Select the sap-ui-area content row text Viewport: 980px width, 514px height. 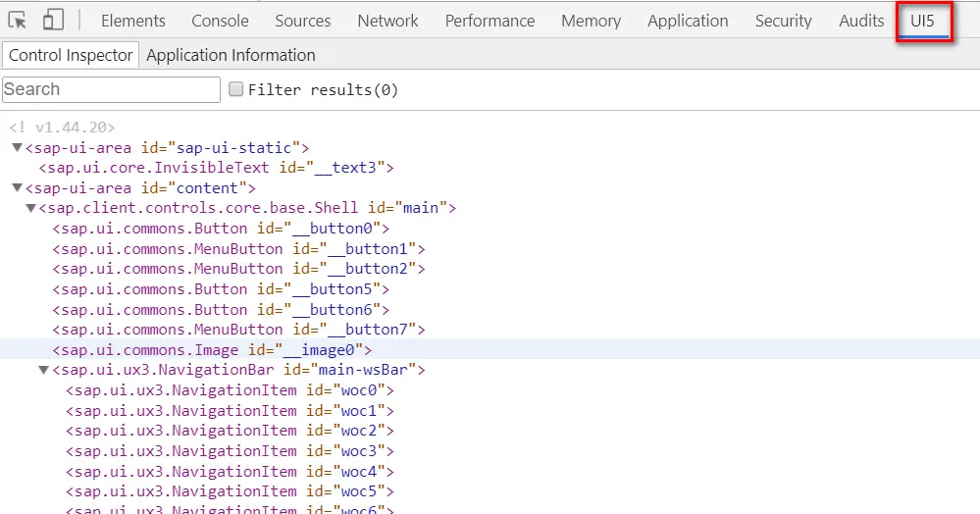coord(140,187)
